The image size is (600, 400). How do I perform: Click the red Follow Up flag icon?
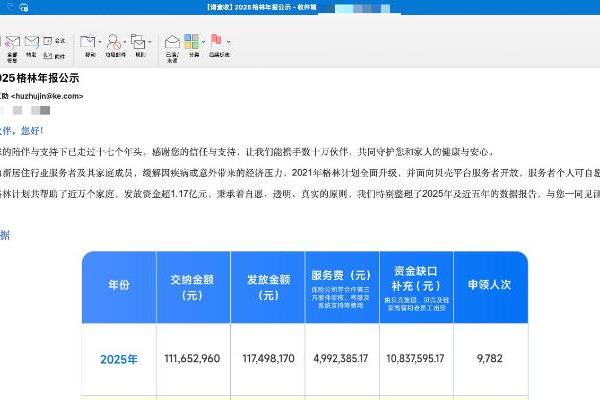[216, 41]
